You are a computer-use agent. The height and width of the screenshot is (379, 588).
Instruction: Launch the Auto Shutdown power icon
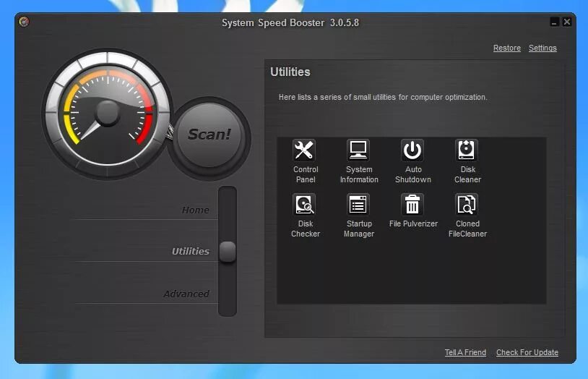(412, 150)
